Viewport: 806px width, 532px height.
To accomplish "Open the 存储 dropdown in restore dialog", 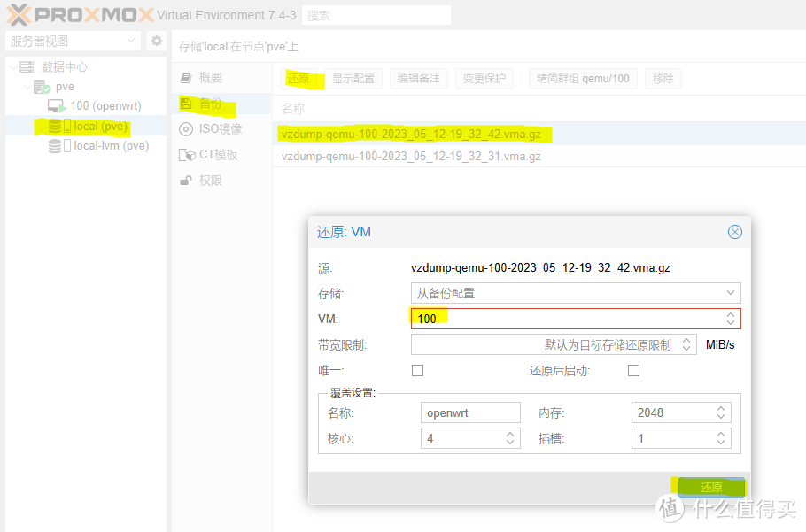I will click(731, 292).
